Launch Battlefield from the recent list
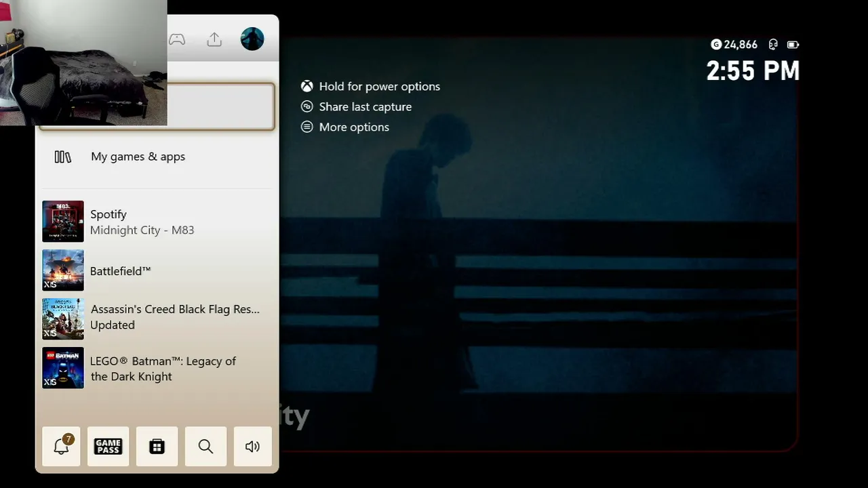Screen dimensions: 868x488 (x=157, y=270)
